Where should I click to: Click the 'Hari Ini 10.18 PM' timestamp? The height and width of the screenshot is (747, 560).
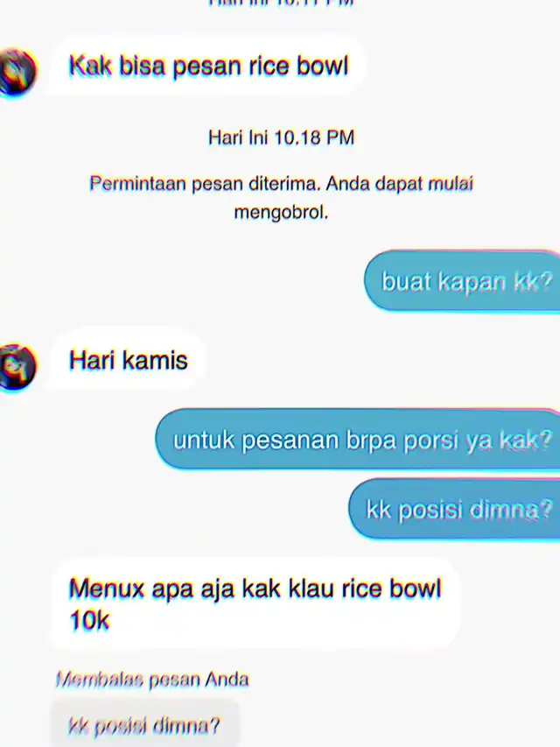(281, 137)
